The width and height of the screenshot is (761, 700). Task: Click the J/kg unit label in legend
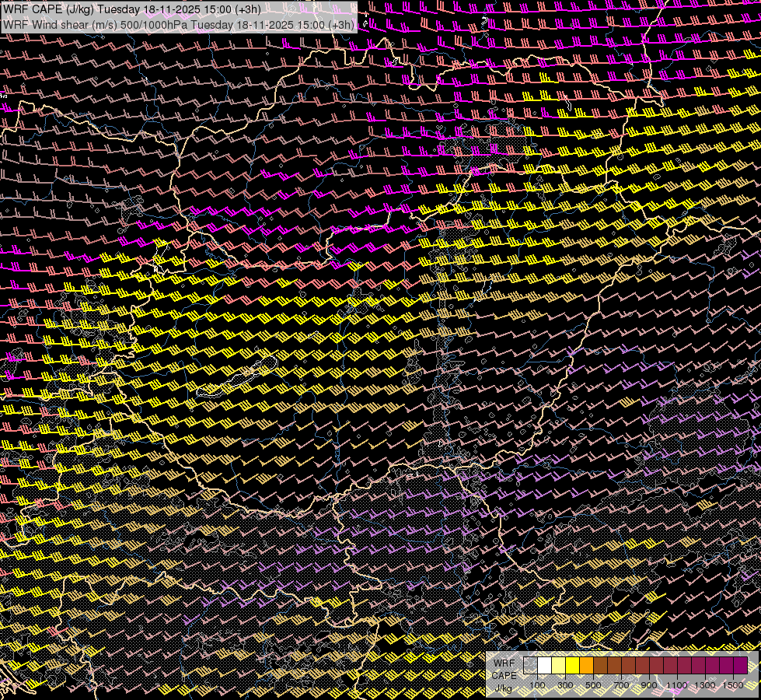pyautogui.click(x=504, y=688)
